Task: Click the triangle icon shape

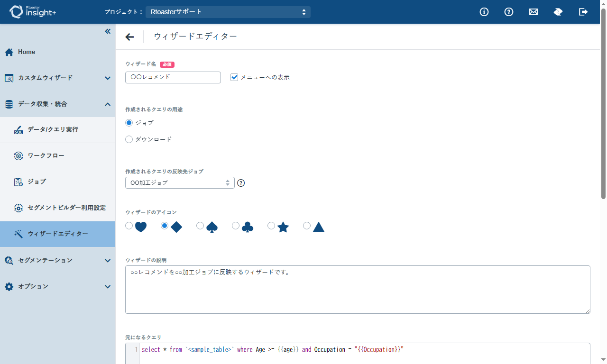Action: coord(319,227)
